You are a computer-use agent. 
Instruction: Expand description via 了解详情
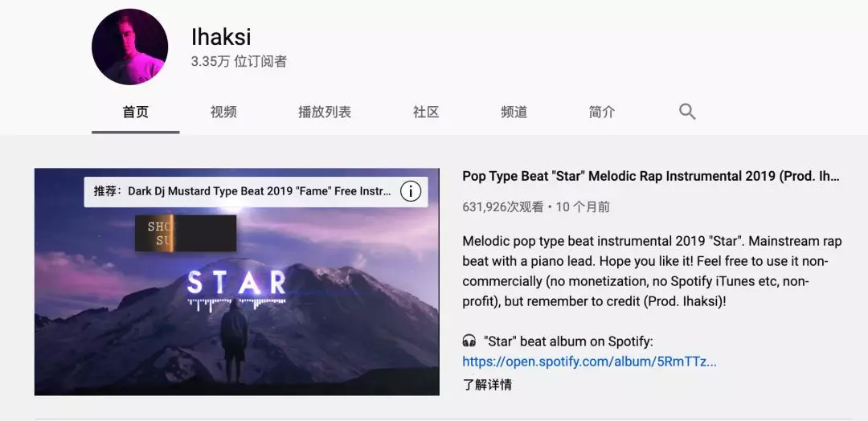[486, 385]
